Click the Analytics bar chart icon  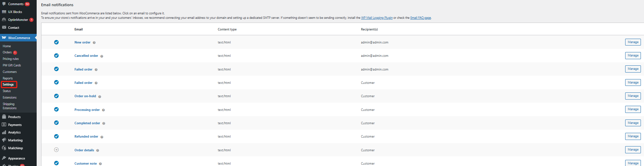[4, 132]
